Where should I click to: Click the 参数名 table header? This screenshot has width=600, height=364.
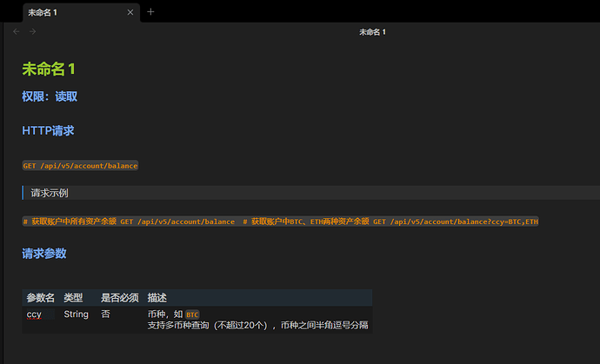(40, 297)
